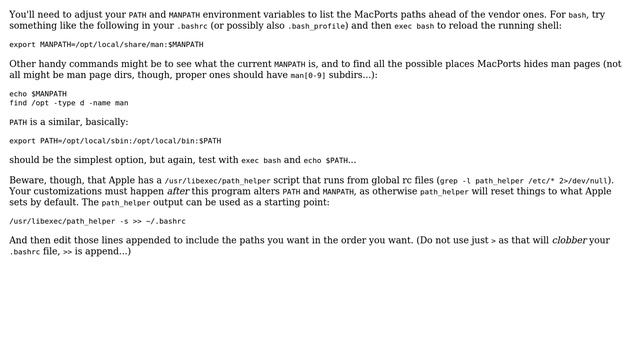640x360 pixels.
Task: Click the find /opt -type d command
Action: 69,103
